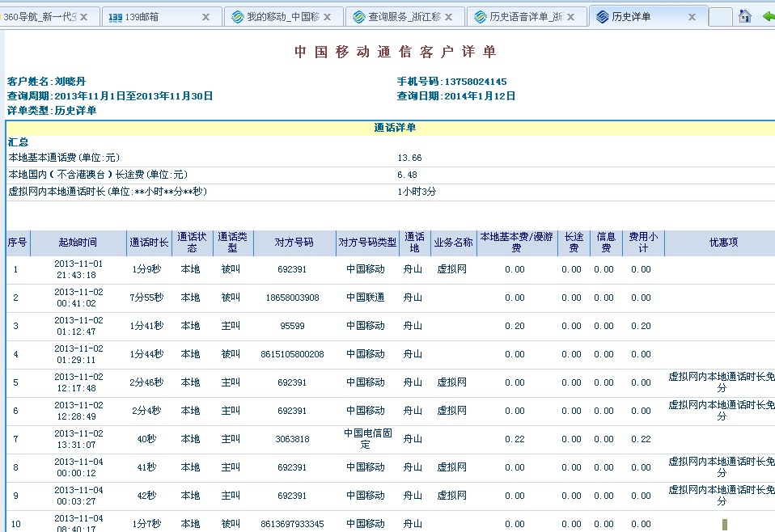Click the home page icon
Image resolution: width=775 pixels, height=532 pixels.
point(745,16)
